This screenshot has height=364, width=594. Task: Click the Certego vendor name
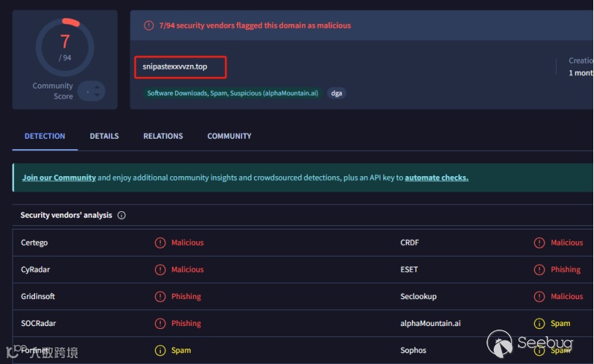(34, 243)
